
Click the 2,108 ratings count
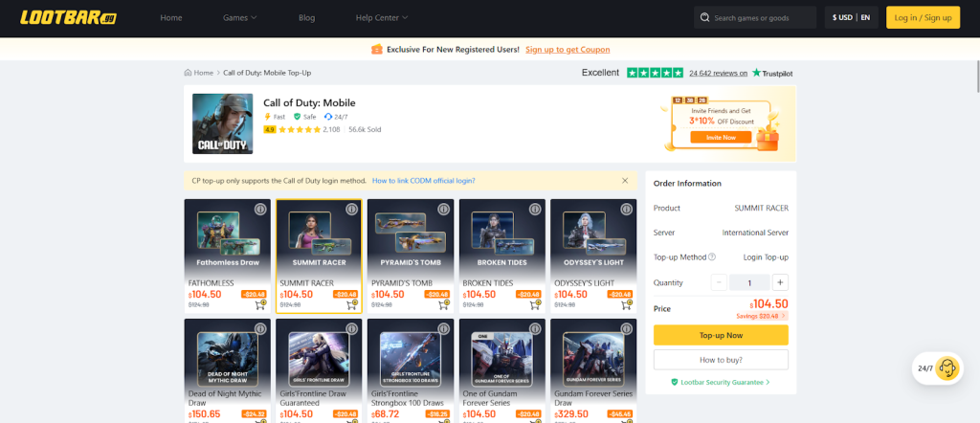[331, 129]
